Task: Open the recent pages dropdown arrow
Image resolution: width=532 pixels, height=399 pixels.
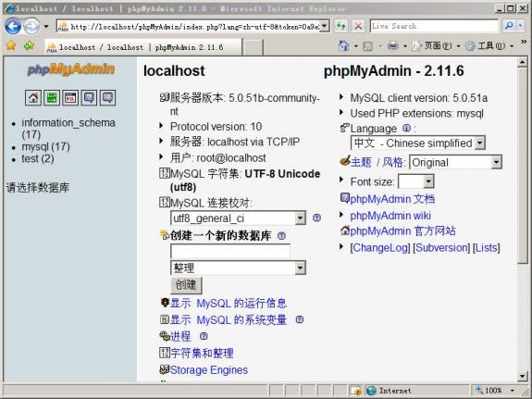Action: pyautogui.click(x=46, y=27)
